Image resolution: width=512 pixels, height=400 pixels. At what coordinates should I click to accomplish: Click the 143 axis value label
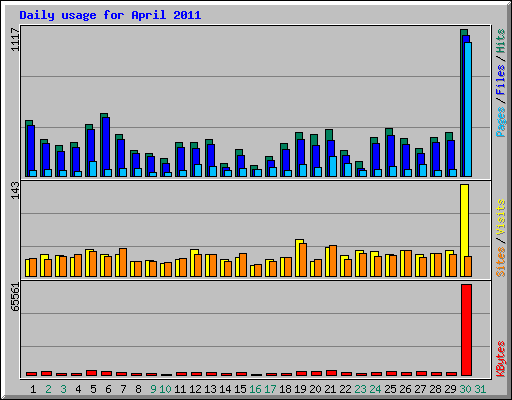pos(16,190)
